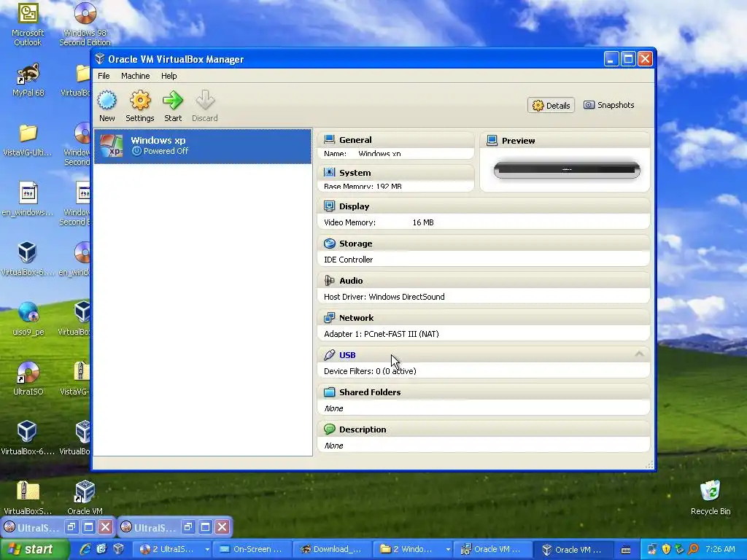Click the "Video Memory:" 16 MB value
The image size is (747, 560).
coord(423,222)
